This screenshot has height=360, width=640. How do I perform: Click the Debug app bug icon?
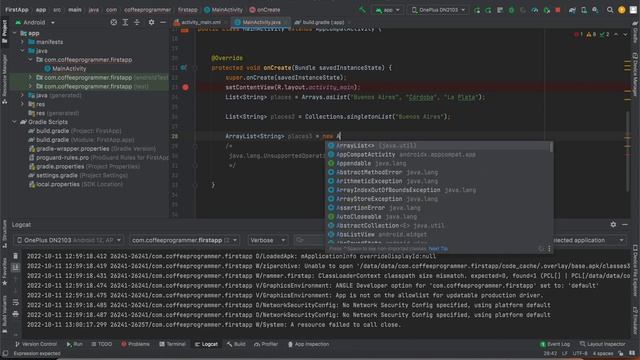point(511,10)
